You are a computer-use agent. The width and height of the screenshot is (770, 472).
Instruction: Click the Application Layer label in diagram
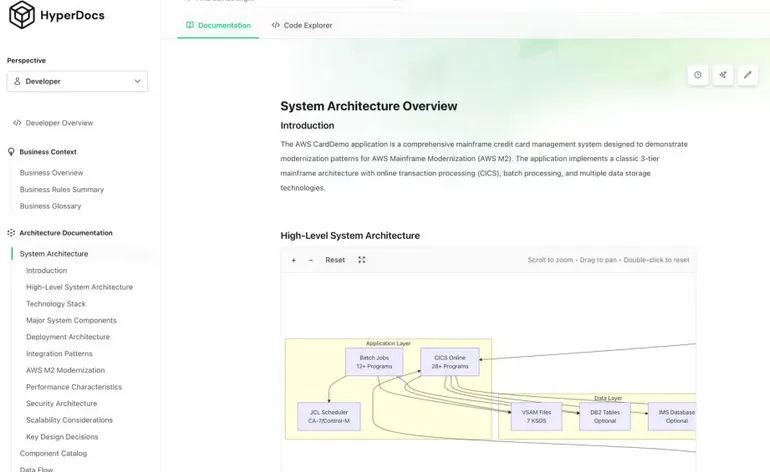click(x=388, y=343)
